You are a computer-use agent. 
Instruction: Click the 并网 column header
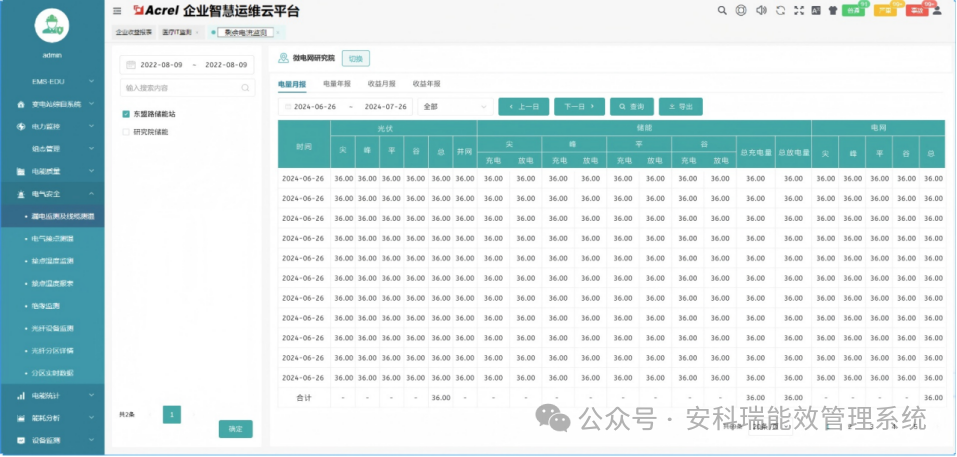click(464, 153)
